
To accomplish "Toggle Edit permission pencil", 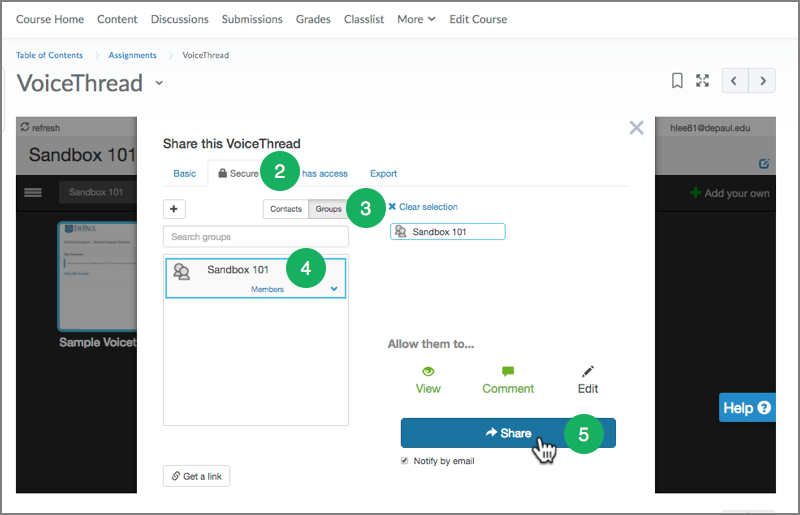I will pos(588,371).
